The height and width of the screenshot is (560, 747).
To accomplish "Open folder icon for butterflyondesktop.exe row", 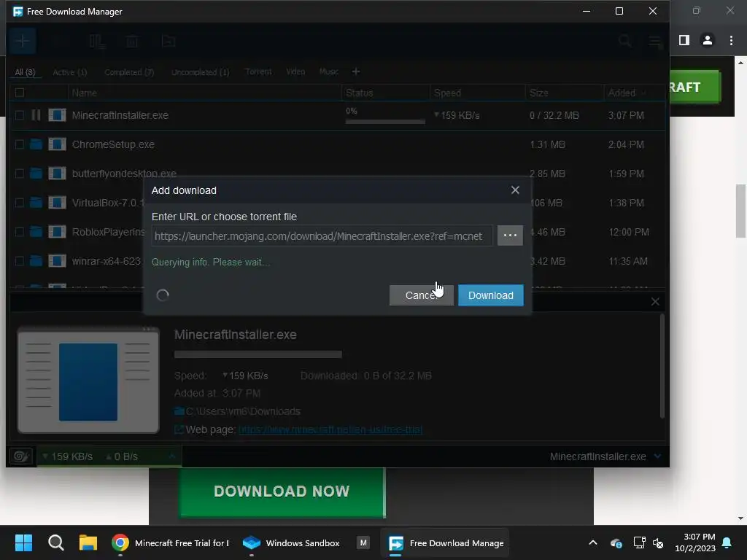I will [36, 174].
